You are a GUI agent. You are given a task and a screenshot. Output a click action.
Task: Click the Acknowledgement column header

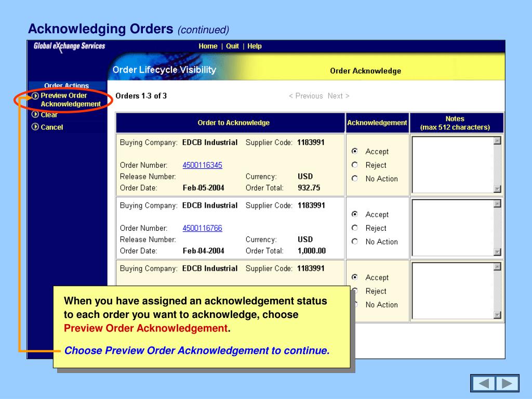[377, 123]
